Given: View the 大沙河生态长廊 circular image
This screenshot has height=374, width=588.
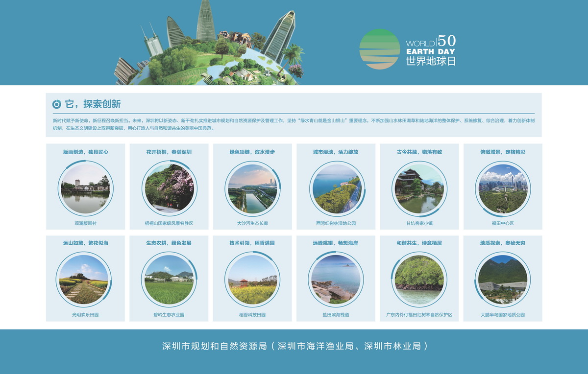Looking at the screenshot, I should (252, 188).
